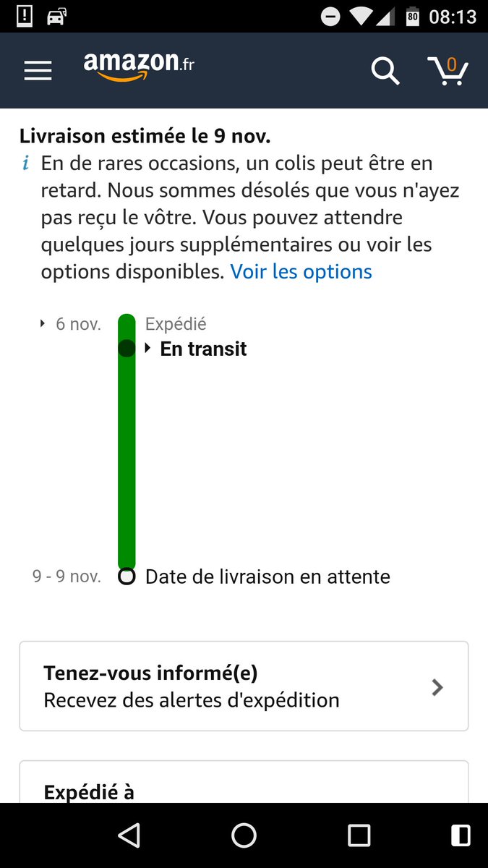
Task: Tap the split-screen icon in navigation bar
Action: click(461, 835)
